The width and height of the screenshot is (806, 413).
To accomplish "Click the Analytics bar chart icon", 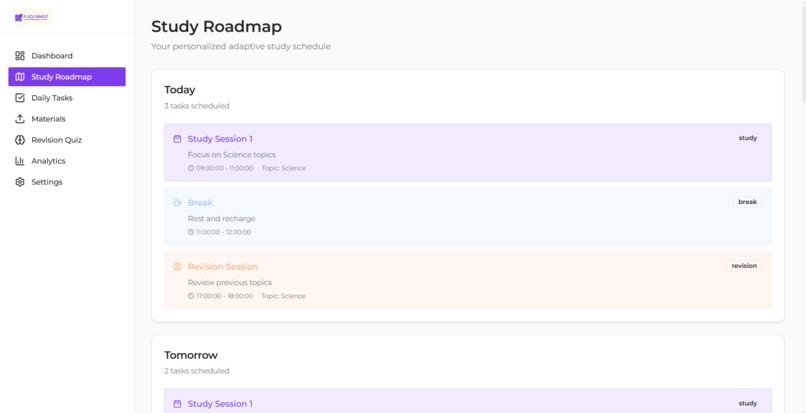I will 20,161.
